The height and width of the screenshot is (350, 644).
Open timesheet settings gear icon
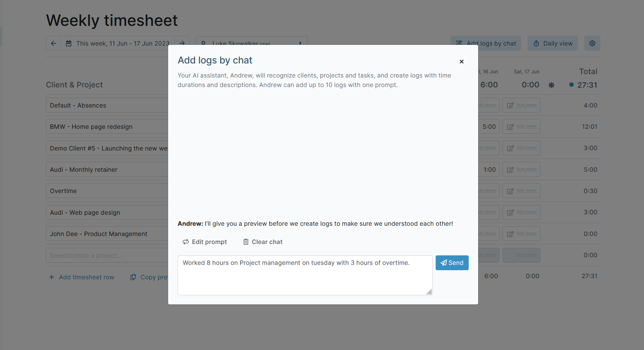pos(592,43)
